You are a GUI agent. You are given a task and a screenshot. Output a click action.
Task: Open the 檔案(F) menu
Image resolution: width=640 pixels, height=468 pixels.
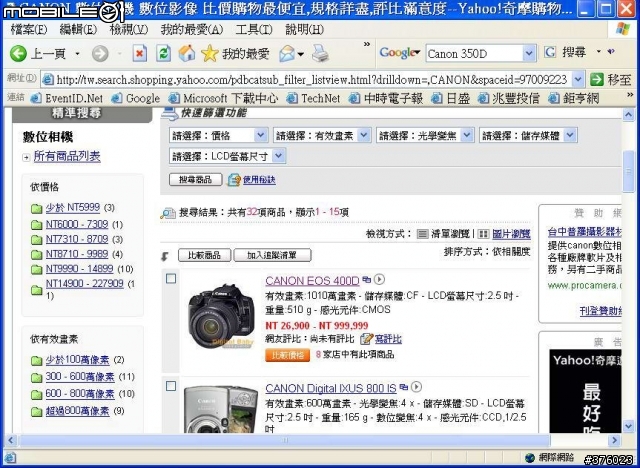click(x=29, y=29)
